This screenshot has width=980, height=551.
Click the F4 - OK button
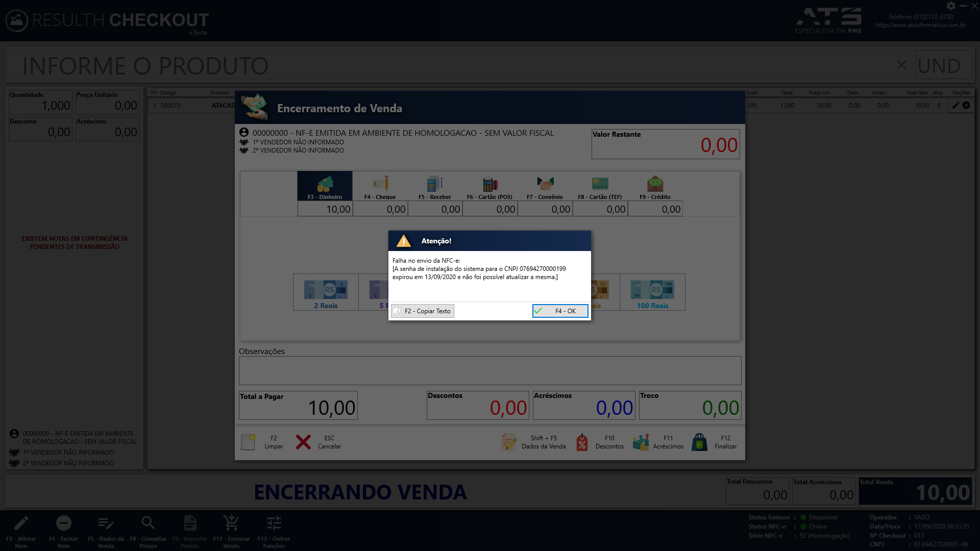click(x=560, y=311)
